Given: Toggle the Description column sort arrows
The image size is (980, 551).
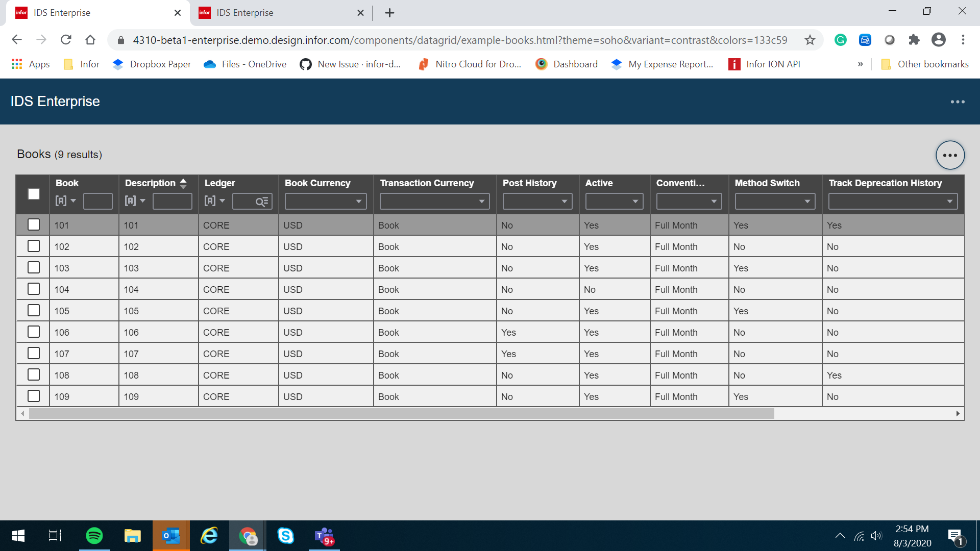Looking at the screenshot, I should pyautogui.click(x=183, y=183).
